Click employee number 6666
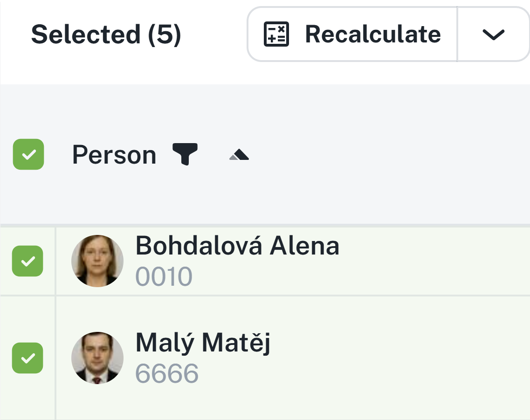This screenshot has width=530, height=420. 167,373
